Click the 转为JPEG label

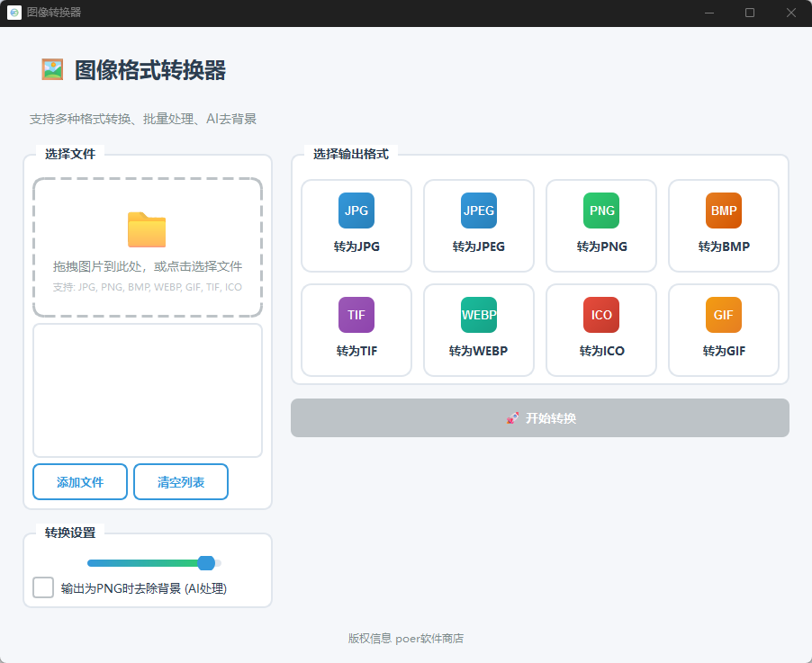(479, 246)
